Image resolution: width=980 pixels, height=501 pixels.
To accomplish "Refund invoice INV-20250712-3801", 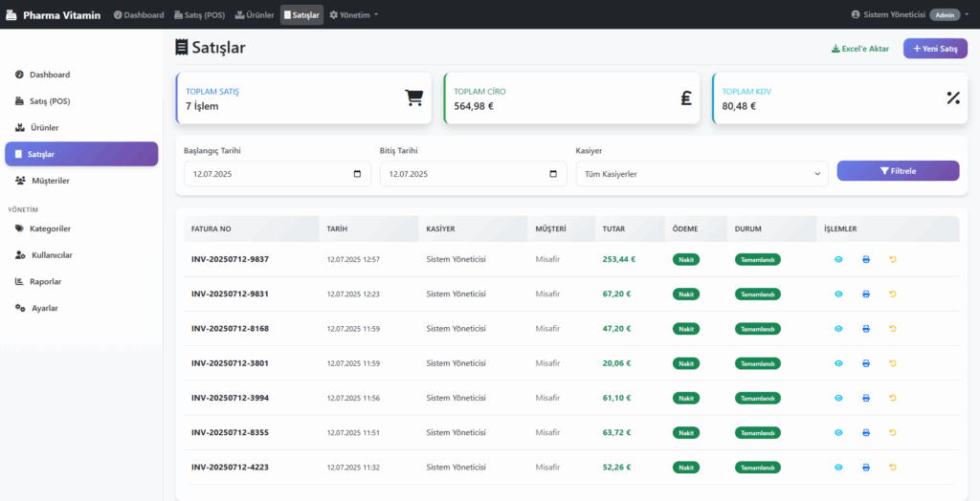I will pos(893,363).
